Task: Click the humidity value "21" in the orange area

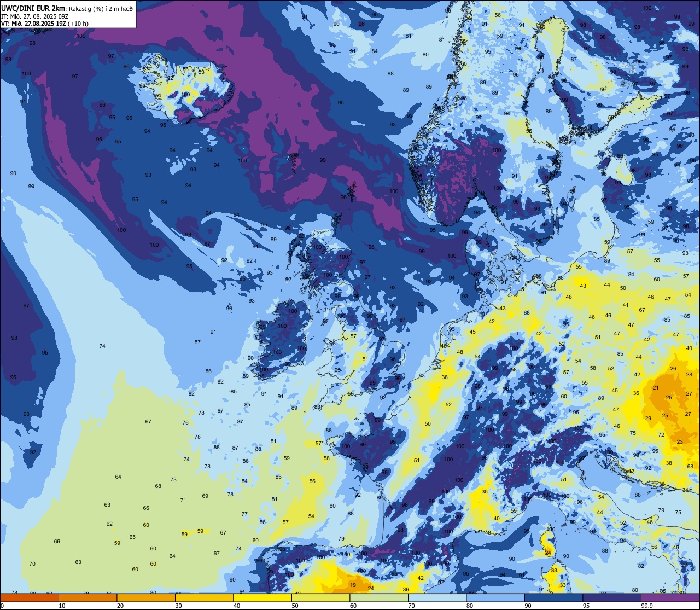Action: (656, 388)
